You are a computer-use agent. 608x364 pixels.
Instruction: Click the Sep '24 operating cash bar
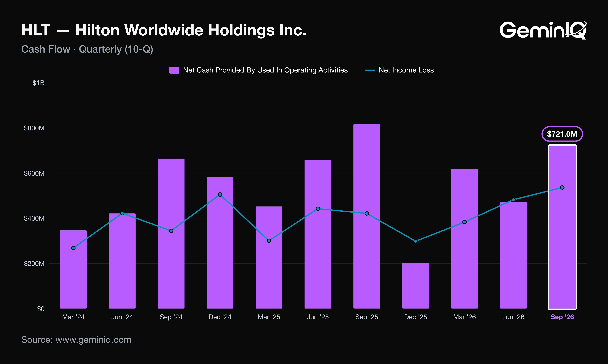pyautogui.click(x=171, y=233)
